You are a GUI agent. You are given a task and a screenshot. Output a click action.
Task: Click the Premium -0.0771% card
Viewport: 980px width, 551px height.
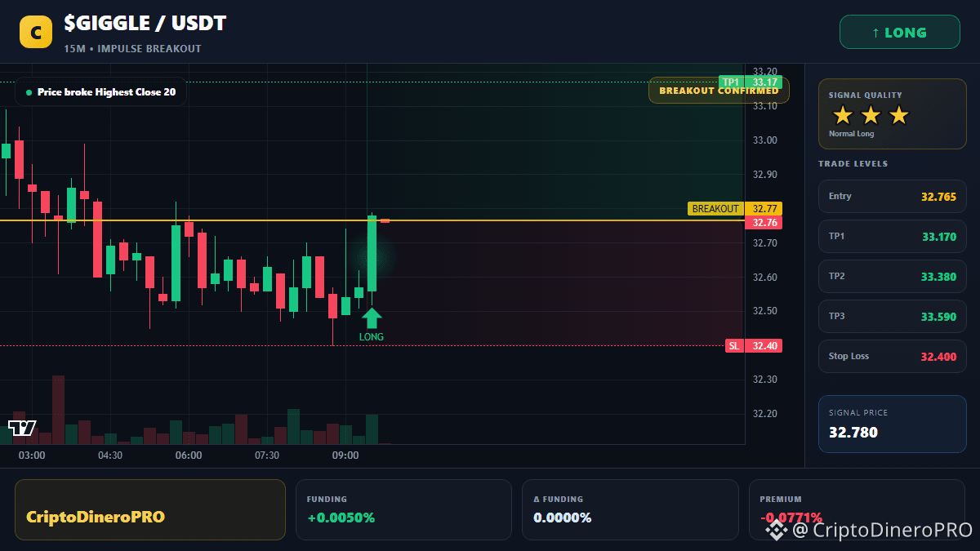click(857, 509)
